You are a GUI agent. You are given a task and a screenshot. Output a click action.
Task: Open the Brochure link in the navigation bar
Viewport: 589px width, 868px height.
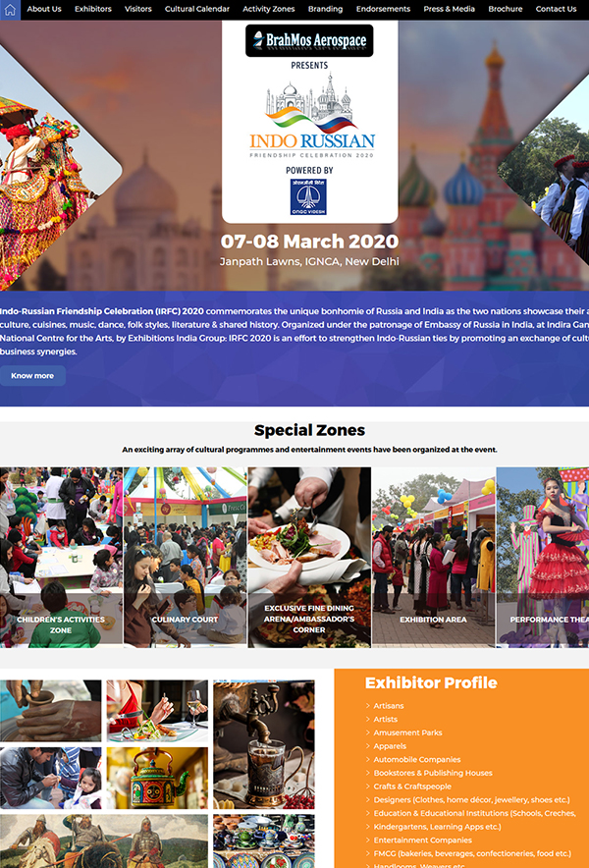(505, 9)
